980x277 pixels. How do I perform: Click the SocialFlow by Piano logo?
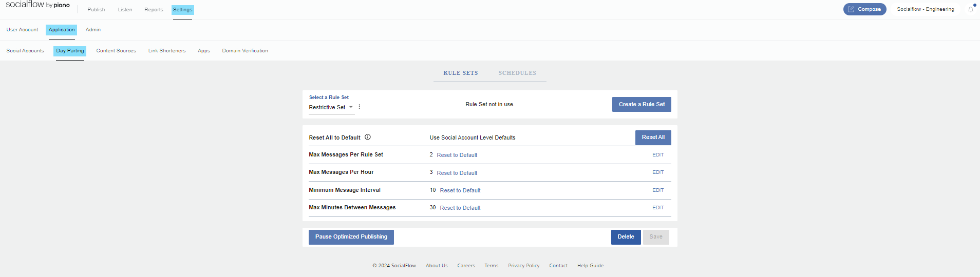37,5
